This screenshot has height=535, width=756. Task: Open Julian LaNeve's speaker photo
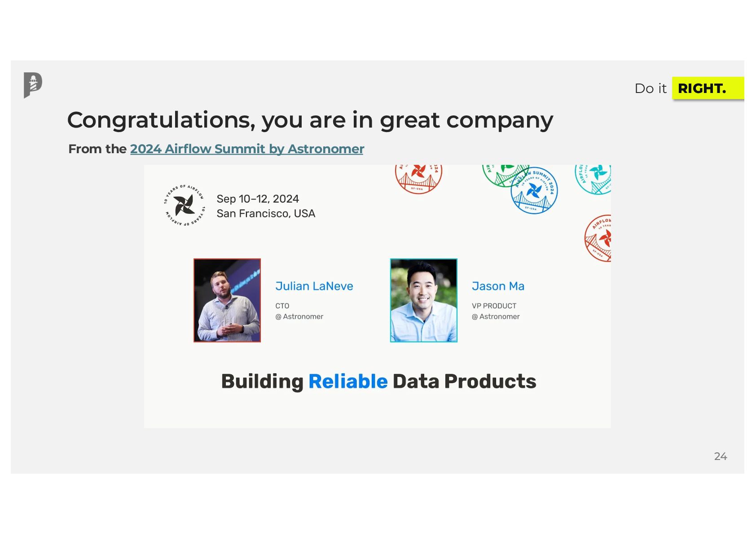[227, 300]
